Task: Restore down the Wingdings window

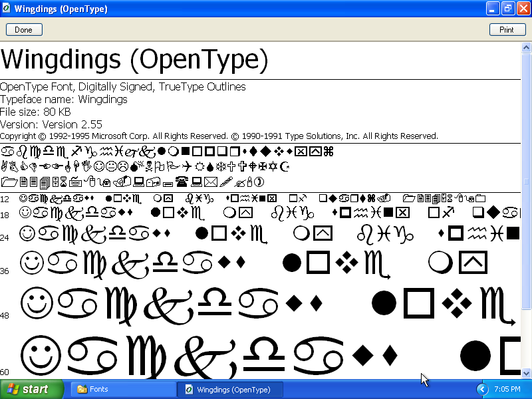Action: click(508, 9)
